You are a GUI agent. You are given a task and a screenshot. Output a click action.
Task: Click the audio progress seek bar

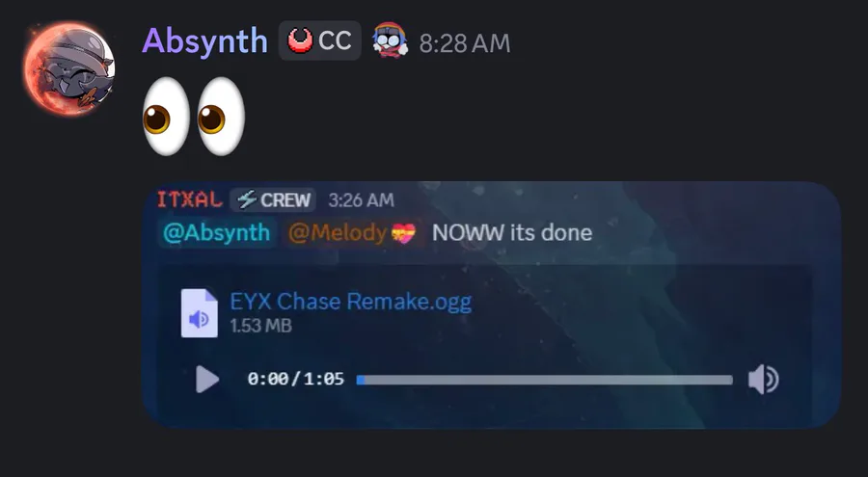coord(545,380)
